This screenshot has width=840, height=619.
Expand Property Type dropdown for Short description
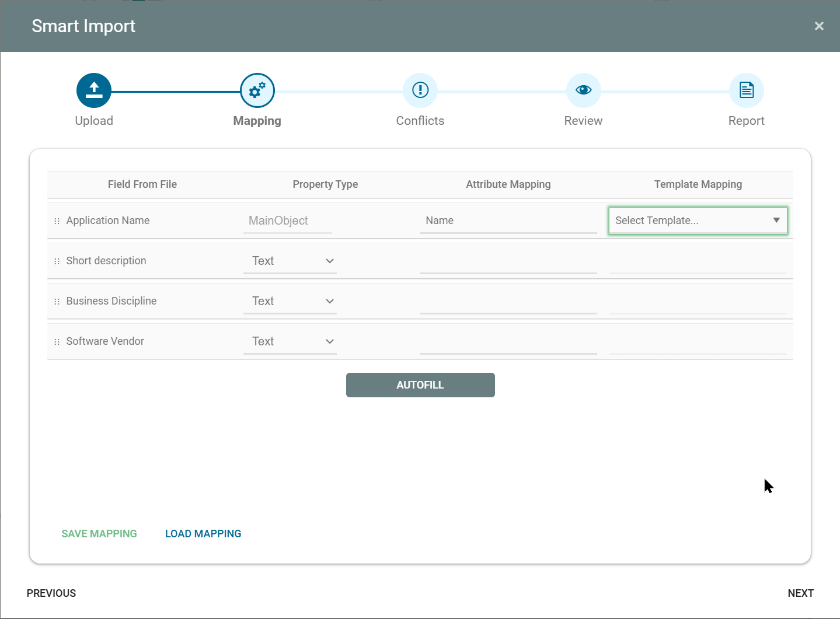[290, 261]
